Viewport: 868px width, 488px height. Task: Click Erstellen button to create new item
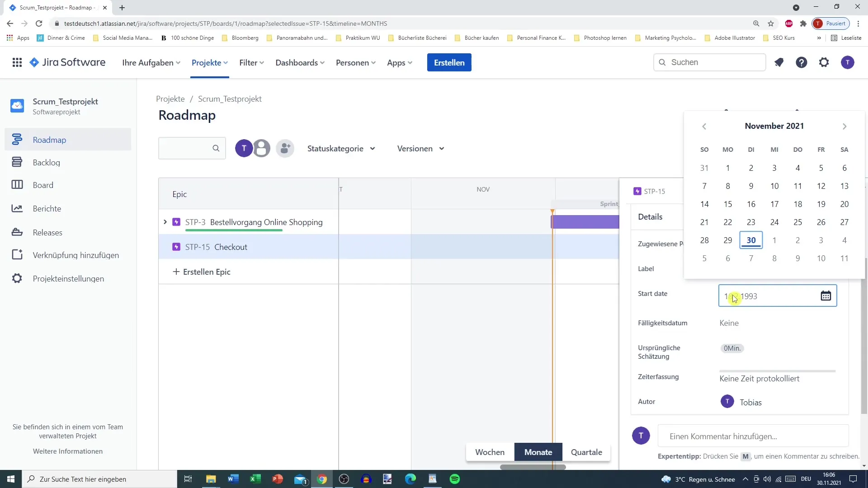[449, 62]
